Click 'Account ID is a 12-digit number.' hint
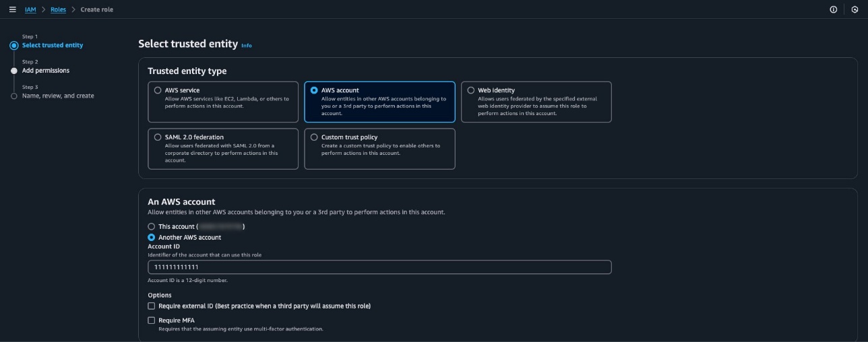This screenshot has width=868, height=342. click(188, 280)
